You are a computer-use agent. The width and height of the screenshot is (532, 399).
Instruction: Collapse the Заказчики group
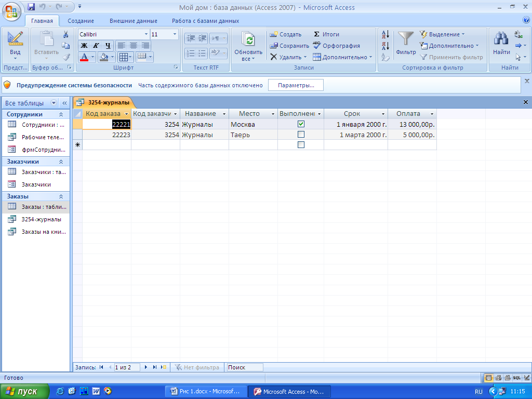click(61, 162)
